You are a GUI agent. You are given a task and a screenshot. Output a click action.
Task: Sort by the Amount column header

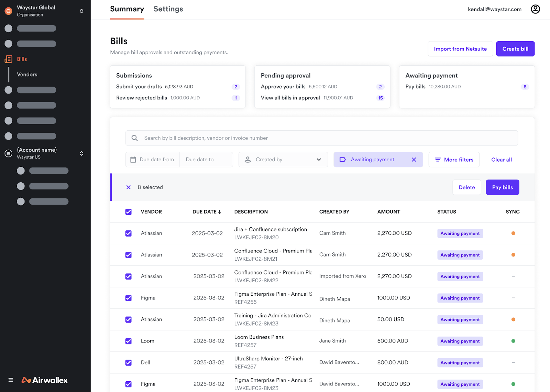click(389, 212)
